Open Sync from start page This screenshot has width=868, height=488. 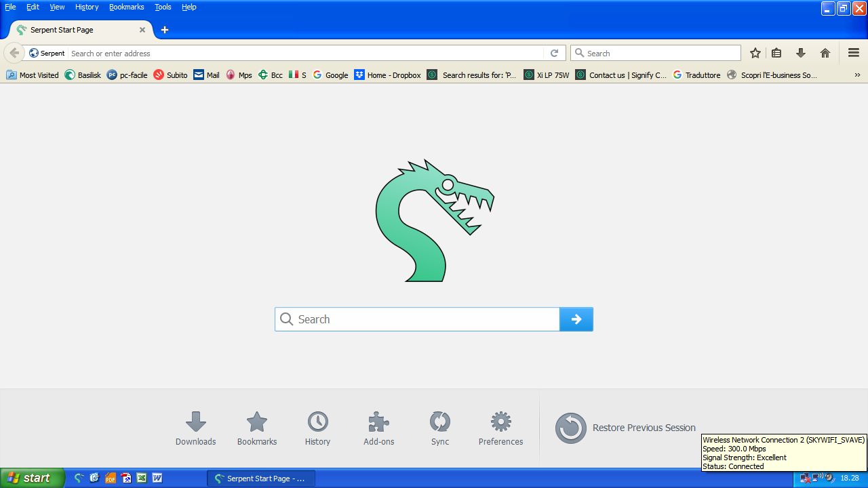[x=440, y=428]
